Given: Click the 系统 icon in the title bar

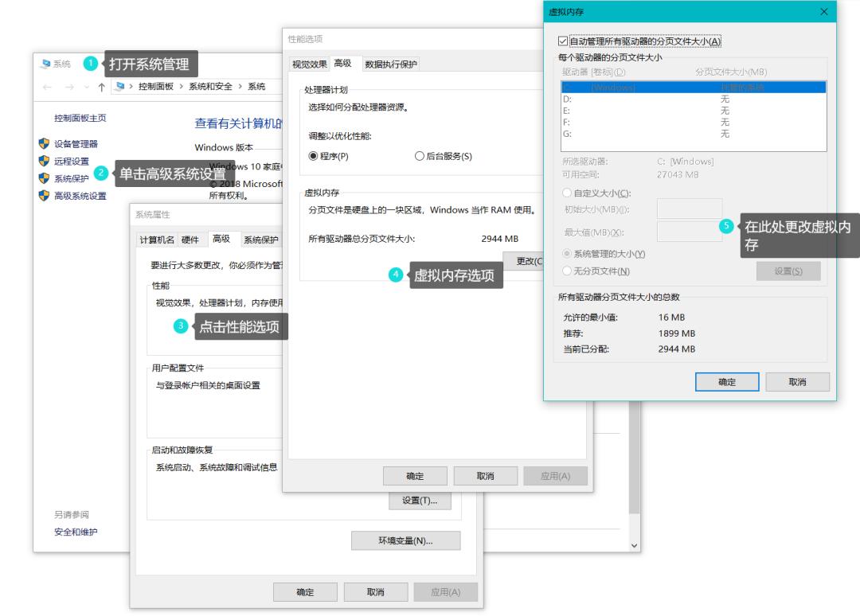Looking at the screenshot, I should [45, 63].
